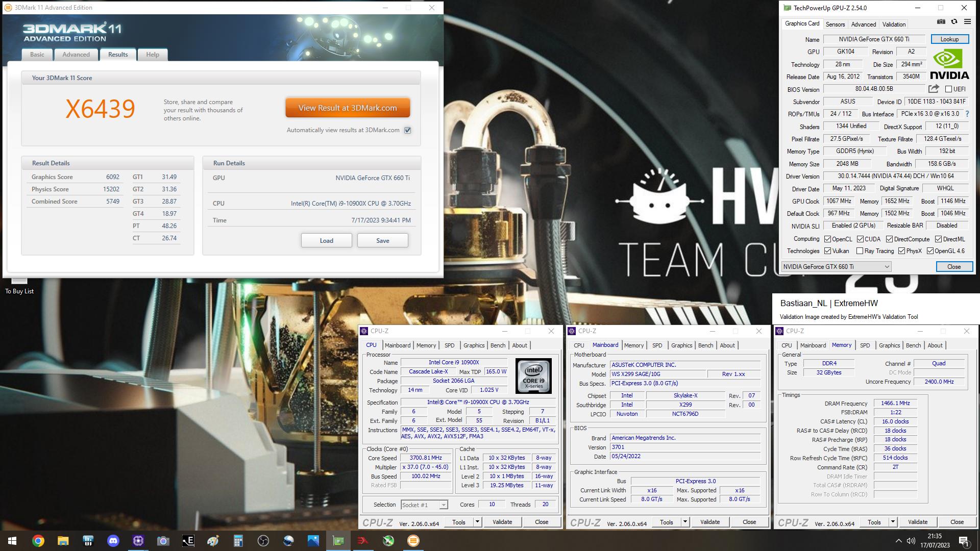Switch to 3DMark Advanced tab
980x551 pixels.
pos(76,55)
